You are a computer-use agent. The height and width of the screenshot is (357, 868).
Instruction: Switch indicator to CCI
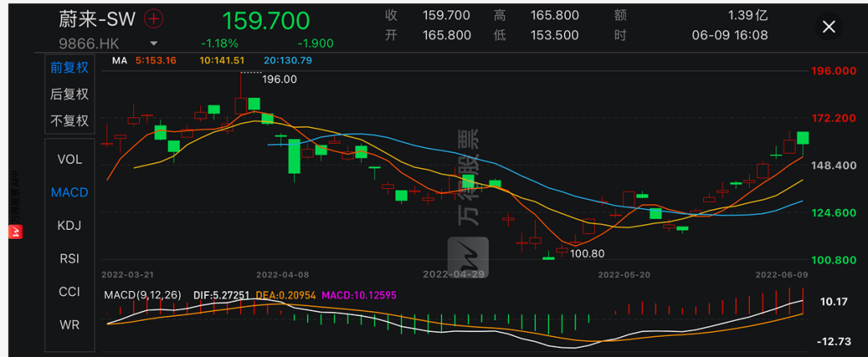pos(70,292)
